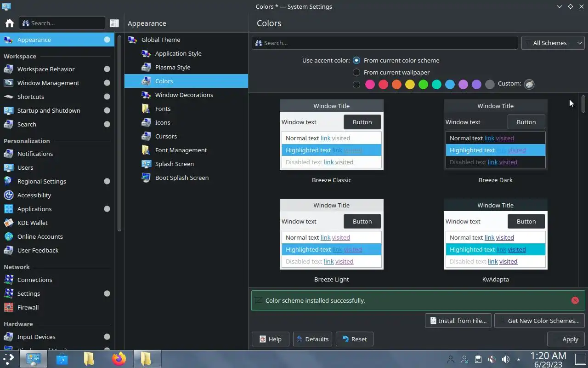588x368 pixels.
Task: Click the Defaults button
Action: 312,339
